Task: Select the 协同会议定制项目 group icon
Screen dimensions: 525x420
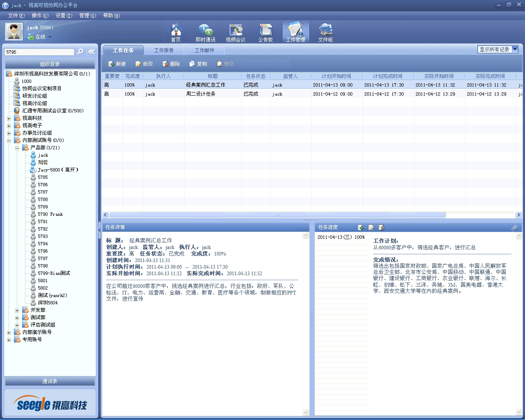Action: [17, 89]
